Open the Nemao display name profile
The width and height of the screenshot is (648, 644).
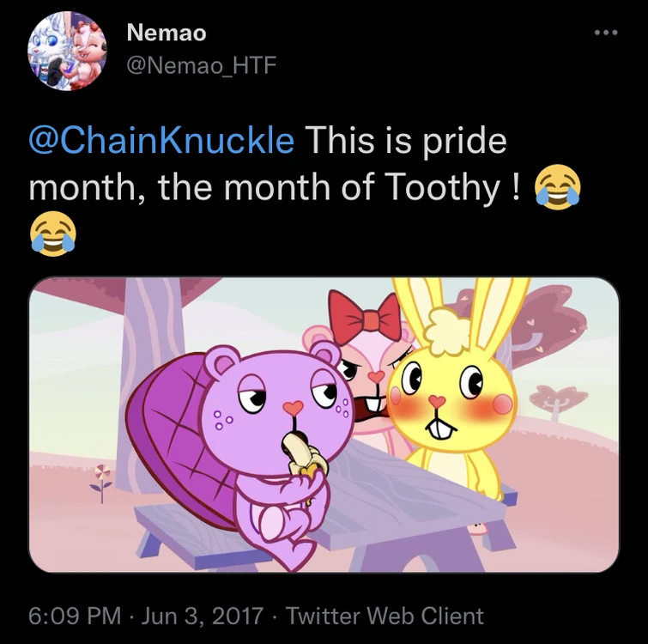(x=166, y=33)
